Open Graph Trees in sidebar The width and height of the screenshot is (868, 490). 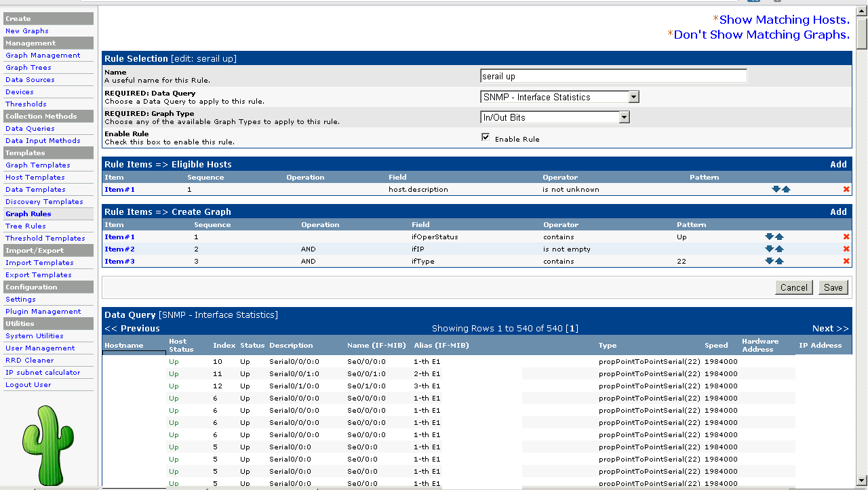[28, 68]
